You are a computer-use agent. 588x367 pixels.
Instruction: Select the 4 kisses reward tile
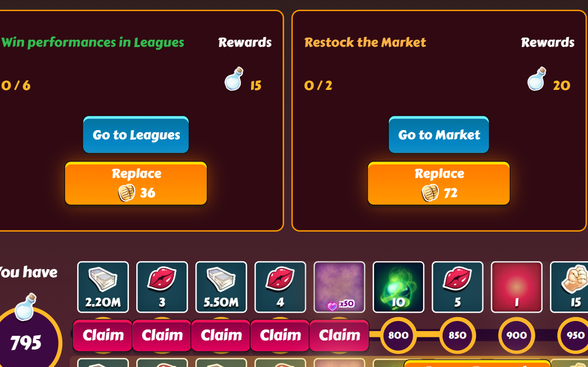point(280,287)
